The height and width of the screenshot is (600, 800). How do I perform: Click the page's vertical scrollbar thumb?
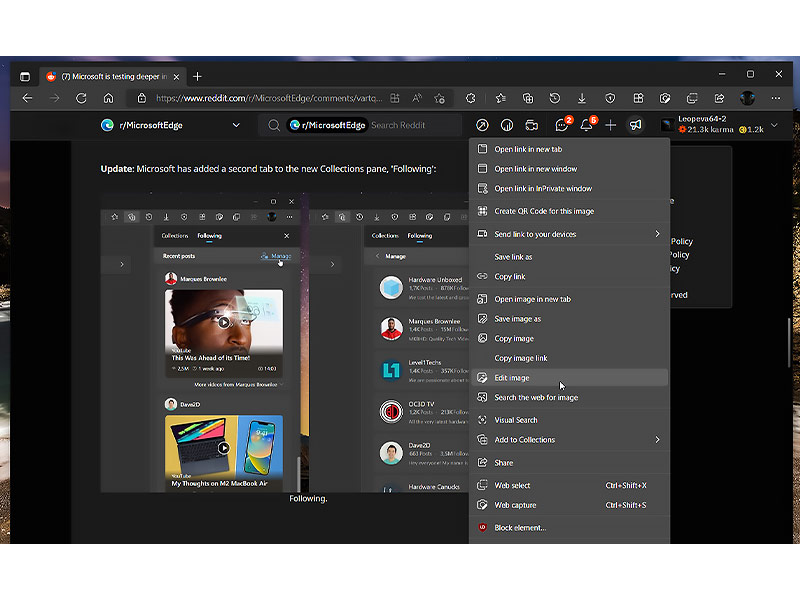pyautogui.click(x=789, y=342)
